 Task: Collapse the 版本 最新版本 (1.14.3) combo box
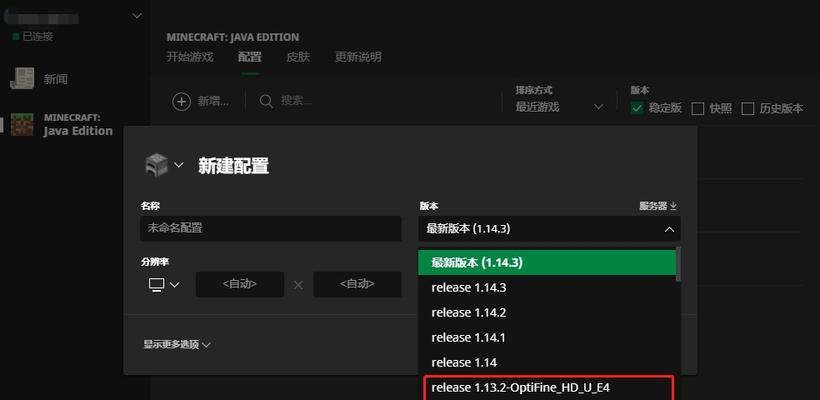pos(550,229)
